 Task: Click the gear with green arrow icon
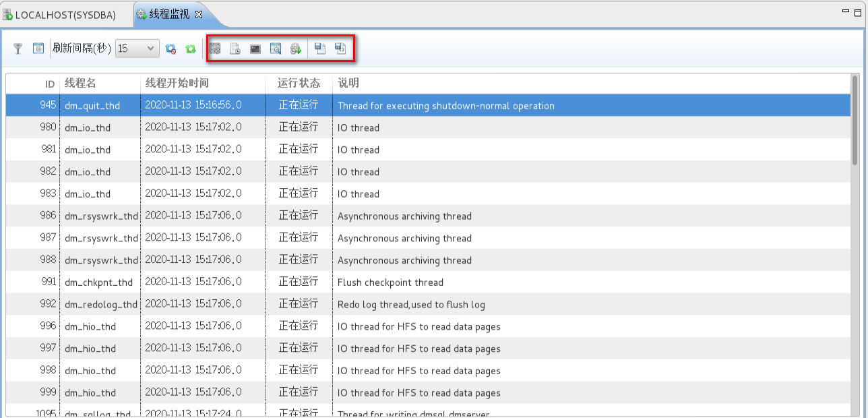296,49
